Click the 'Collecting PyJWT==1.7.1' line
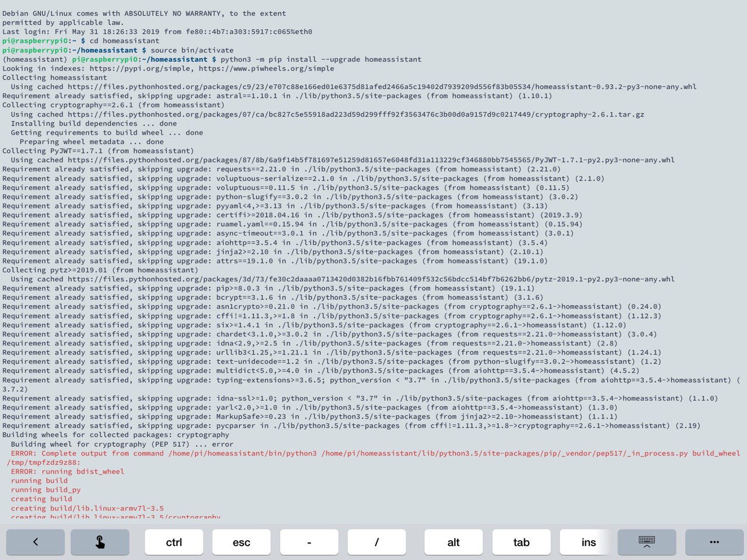 click(98, 151)
